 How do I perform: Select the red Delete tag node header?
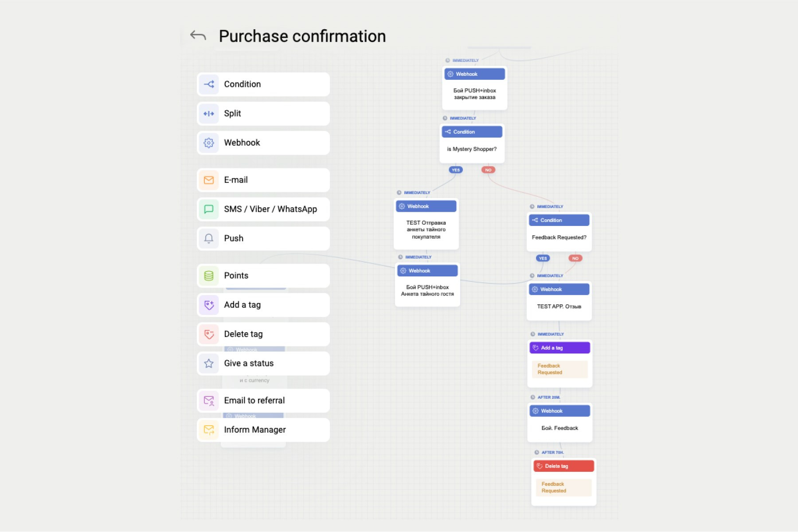point(563,466)
